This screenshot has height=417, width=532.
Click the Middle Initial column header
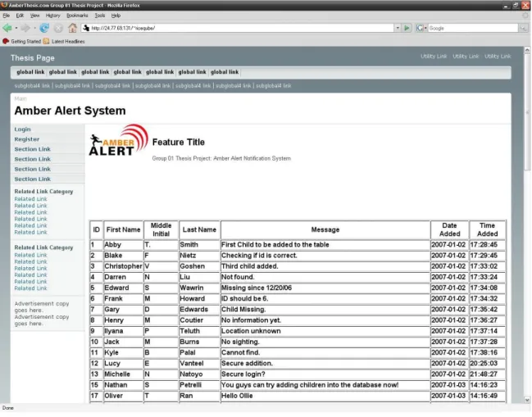pos(161,230)
